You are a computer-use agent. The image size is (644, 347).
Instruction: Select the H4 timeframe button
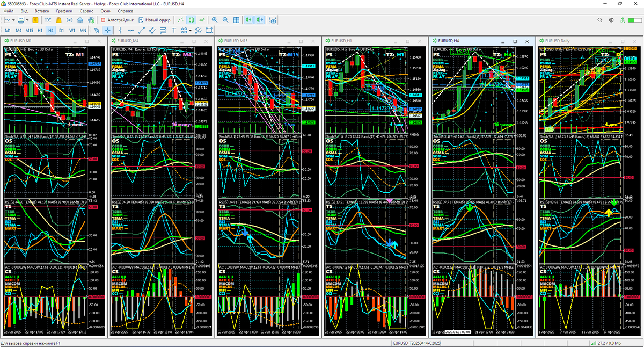tap(50, 31)
